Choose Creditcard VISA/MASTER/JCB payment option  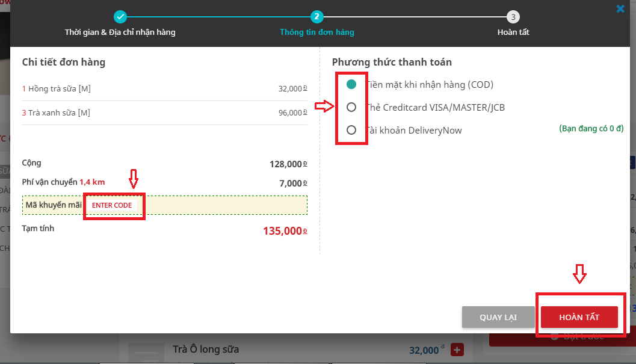pyautogui.click(x=352, y=108)
